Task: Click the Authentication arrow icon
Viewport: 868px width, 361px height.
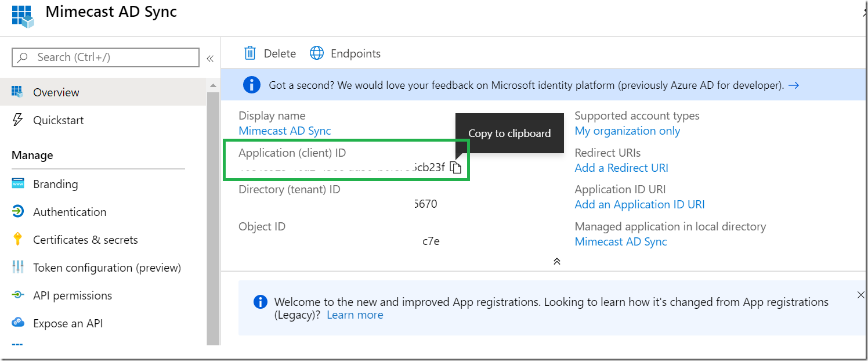Action: click(x=17, y=212)
